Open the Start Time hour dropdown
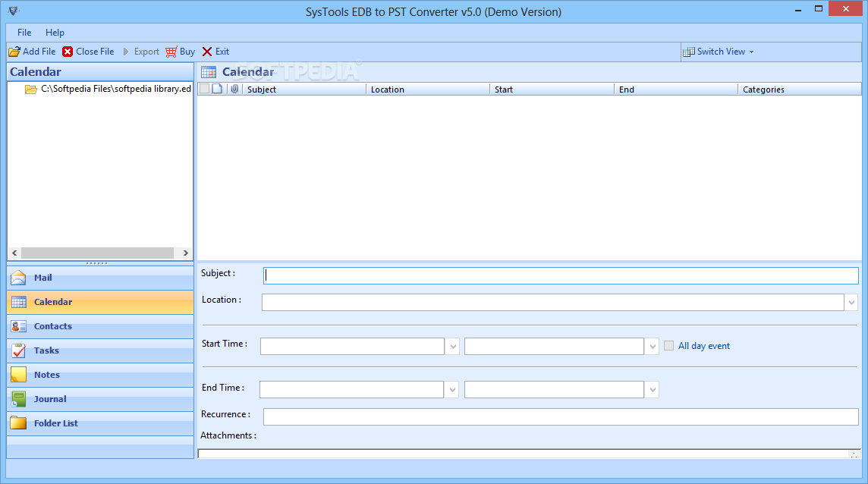Image resolution: width=868 pixels, height=484 pixels. 653,347
